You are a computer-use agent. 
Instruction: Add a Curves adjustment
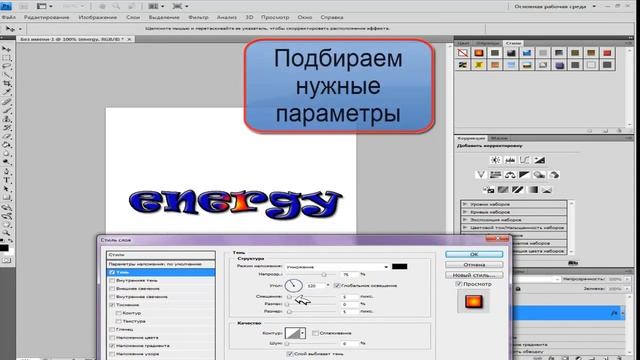click(x=524, y=160)
